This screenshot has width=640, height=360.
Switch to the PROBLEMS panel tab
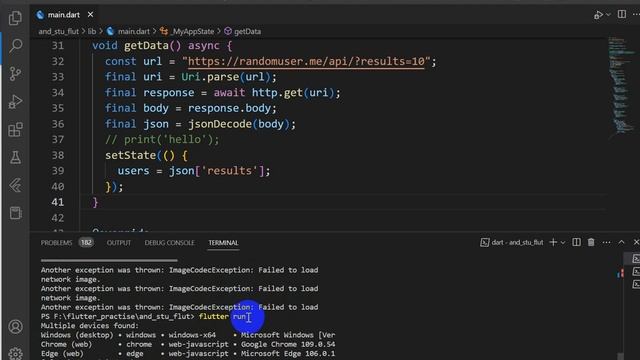pos(56,243)
